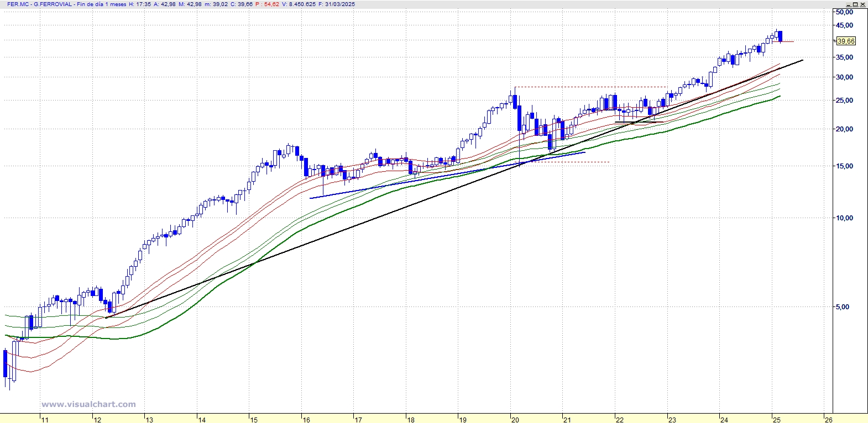The image size is (868, 423).
Task: Click the 'm: 39,02' low value
Action: click(216, 4)
